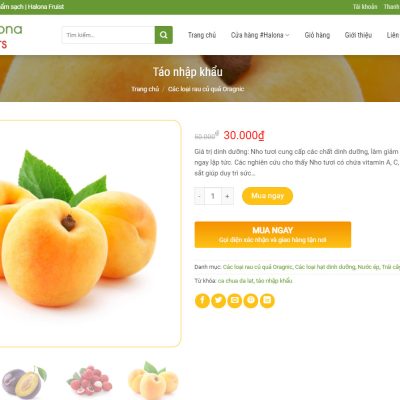Open the Giỏ hàng menu item
Screen dimensions: 400x400
(317, 35)
